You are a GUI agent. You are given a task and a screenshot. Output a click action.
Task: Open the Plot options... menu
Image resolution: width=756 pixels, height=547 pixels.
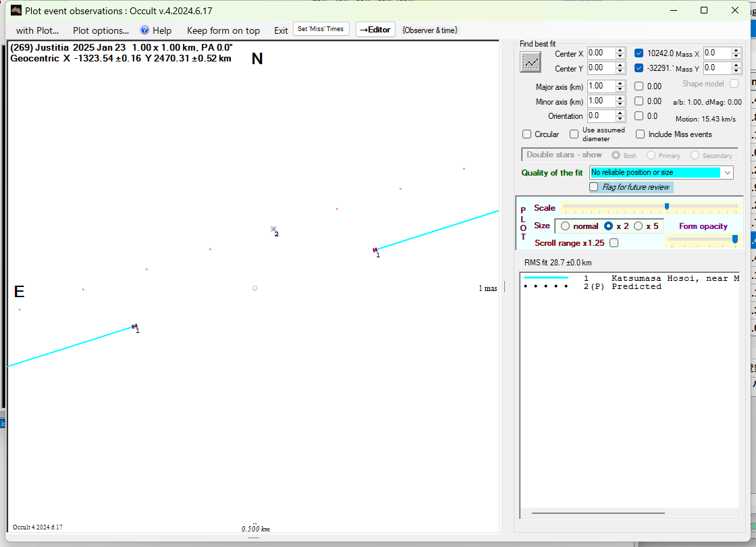[101, 30]
